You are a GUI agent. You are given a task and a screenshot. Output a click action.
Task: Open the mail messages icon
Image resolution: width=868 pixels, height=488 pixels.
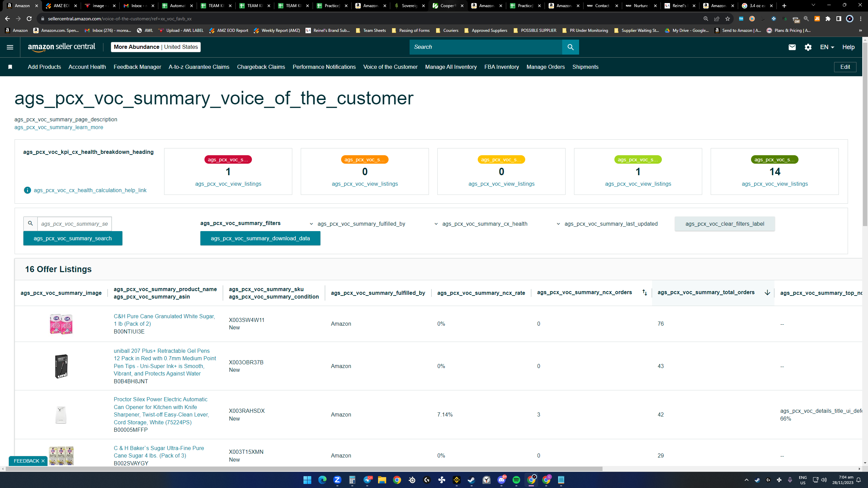pyautogui.click(x=792, y=47)
